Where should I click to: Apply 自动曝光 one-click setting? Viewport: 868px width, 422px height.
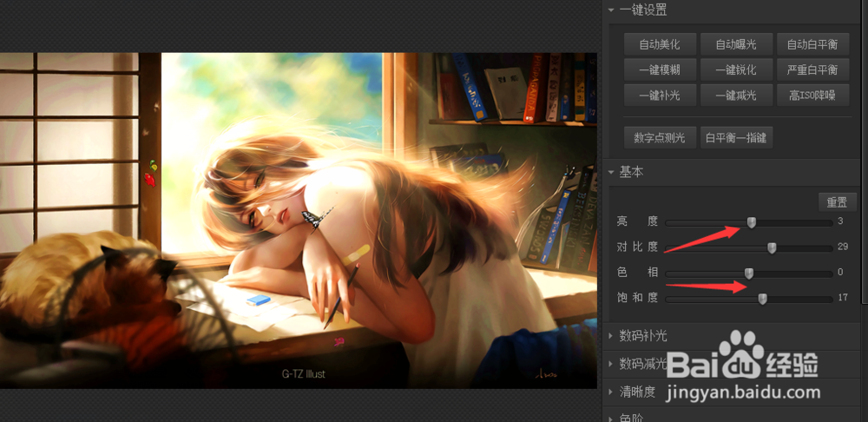tap(736, 44)
